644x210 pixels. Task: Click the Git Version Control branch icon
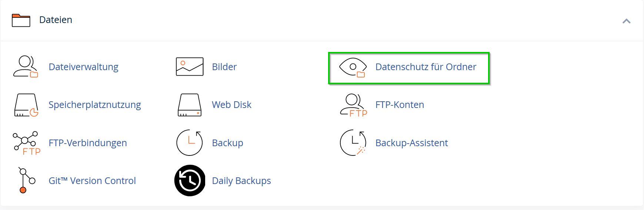pos(27,180)
